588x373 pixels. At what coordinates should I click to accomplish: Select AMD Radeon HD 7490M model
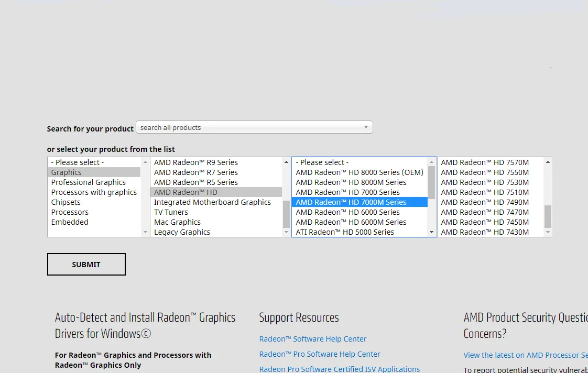(x=491, y=202)
